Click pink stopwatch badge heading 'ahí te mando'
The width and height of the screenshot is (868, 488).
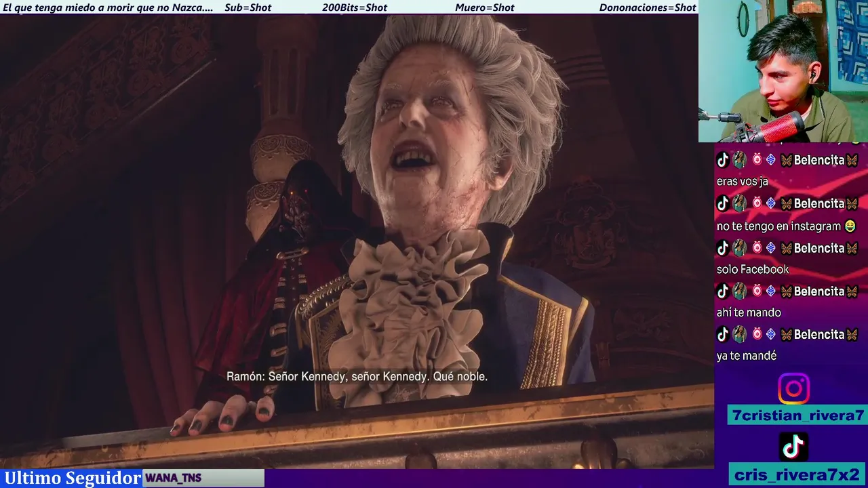757,291
